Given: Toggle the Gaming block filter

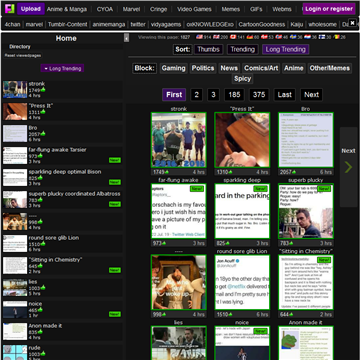Looking at the screenshot, I should (x=173, y=68).
